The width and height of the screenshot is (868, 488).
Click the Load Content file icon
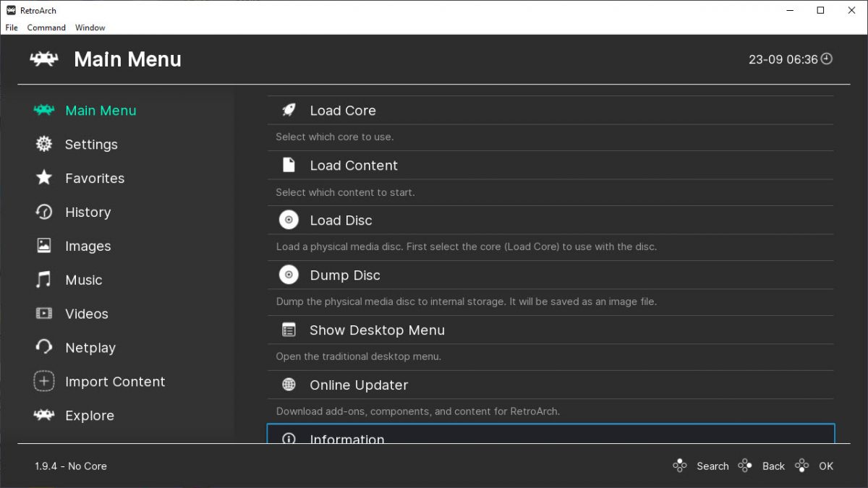pos(289,165)
